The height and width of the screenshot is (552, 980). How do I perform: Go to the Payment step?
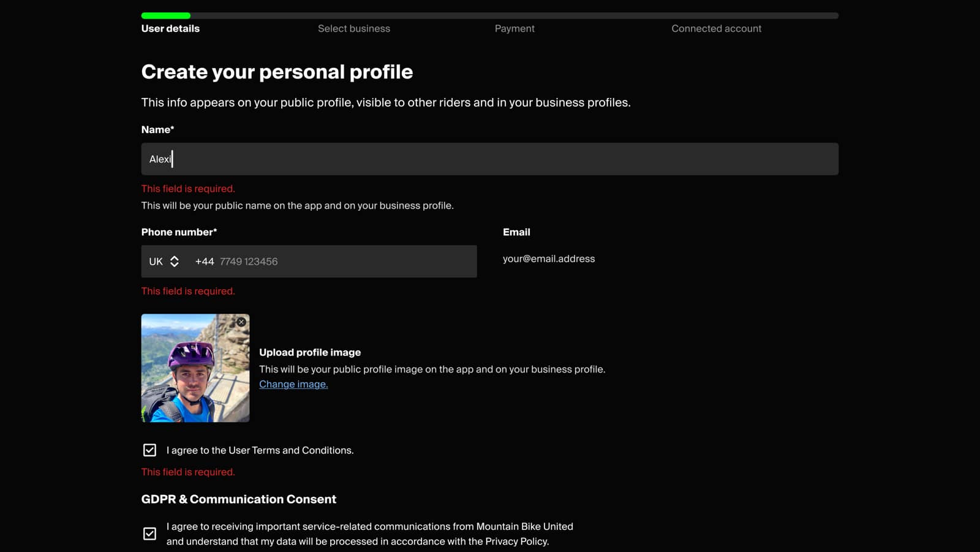pos(514,28)
